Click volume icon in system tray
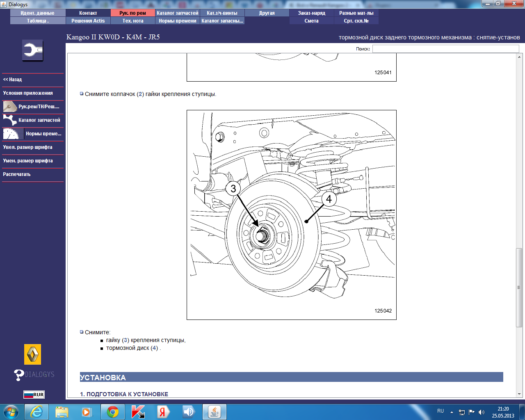This screenshot has width=525, height=420. point(482,412)
